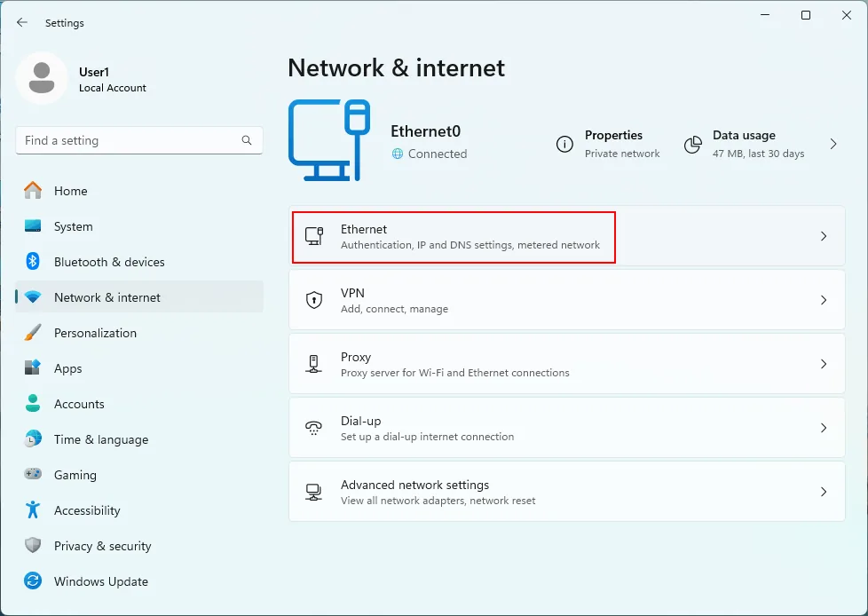Select System in the sidebar
This screenshot has width=868, height=616.
139,226
